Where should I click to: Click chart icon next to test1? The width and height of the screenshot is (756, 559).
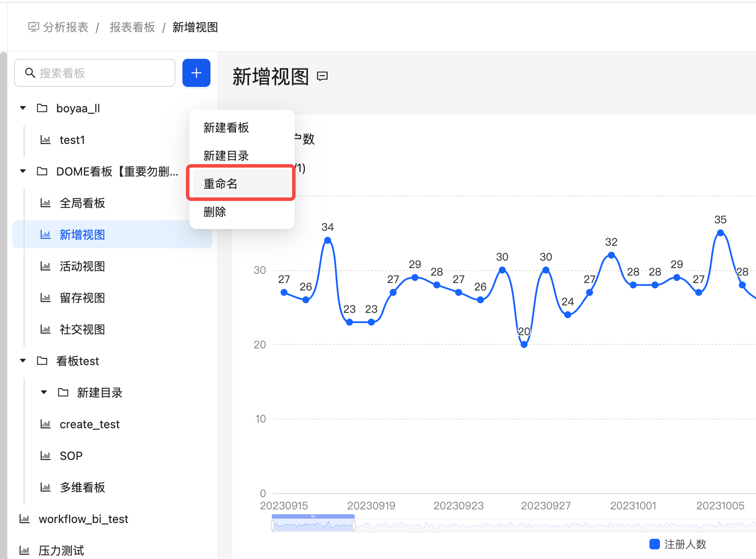(x=46, y=140)
